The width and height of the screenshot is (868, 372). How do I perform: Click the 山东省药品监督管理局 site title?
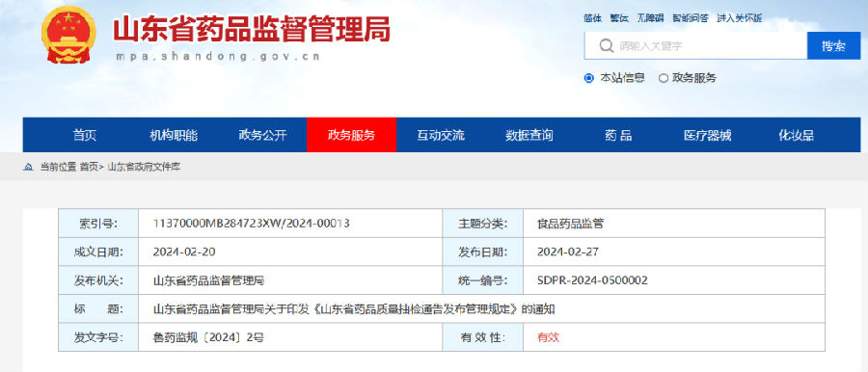coord(252,28)
